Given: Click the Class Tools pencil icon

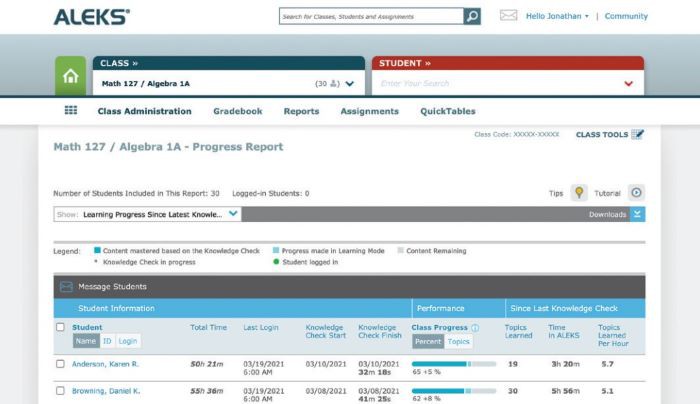Looking at the screenshot, I should click(x=638, y=135).
